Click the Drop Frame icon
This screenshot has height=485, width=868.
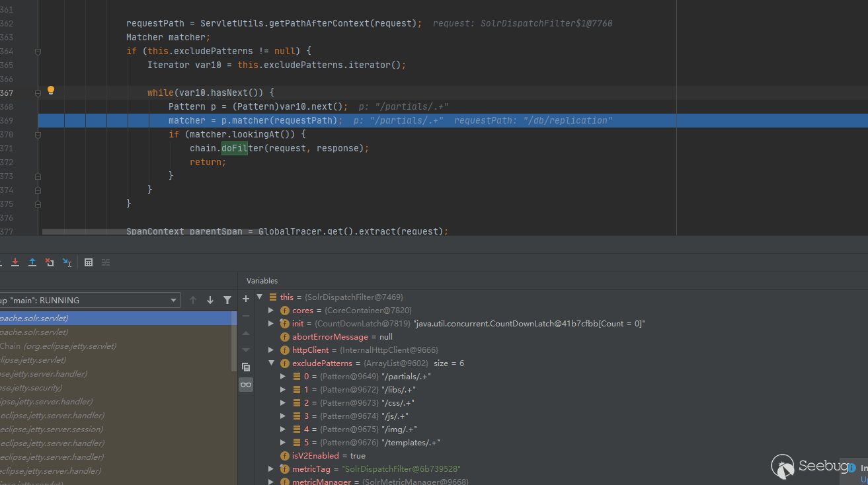50,262
